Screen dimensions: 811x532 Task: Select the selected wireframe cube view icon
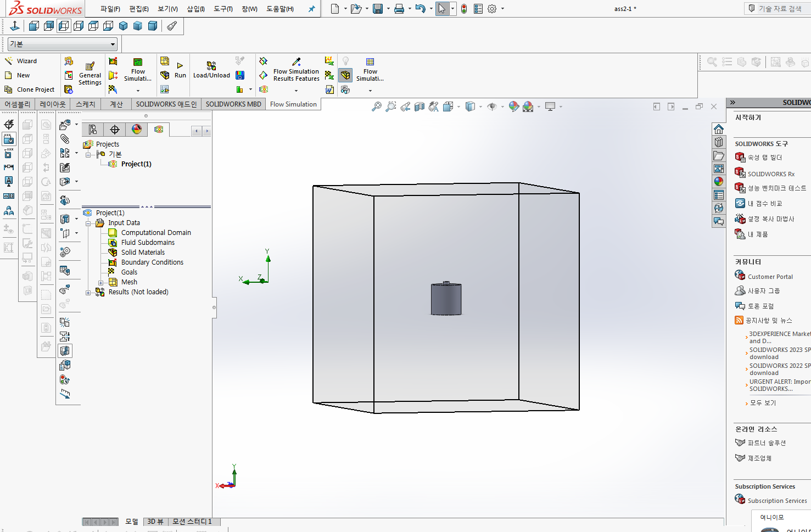[x=64, y=26]
